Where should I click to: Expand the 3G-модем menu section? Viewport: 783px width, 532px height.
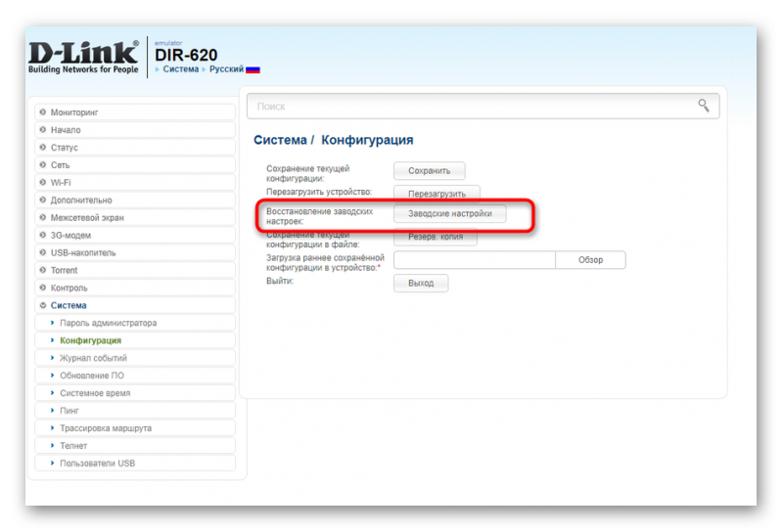[x=135, y=235]
